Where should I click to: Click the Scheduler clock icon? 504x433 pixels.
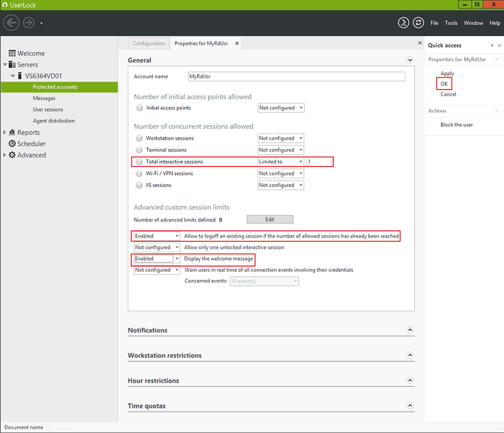click(12, 143)
